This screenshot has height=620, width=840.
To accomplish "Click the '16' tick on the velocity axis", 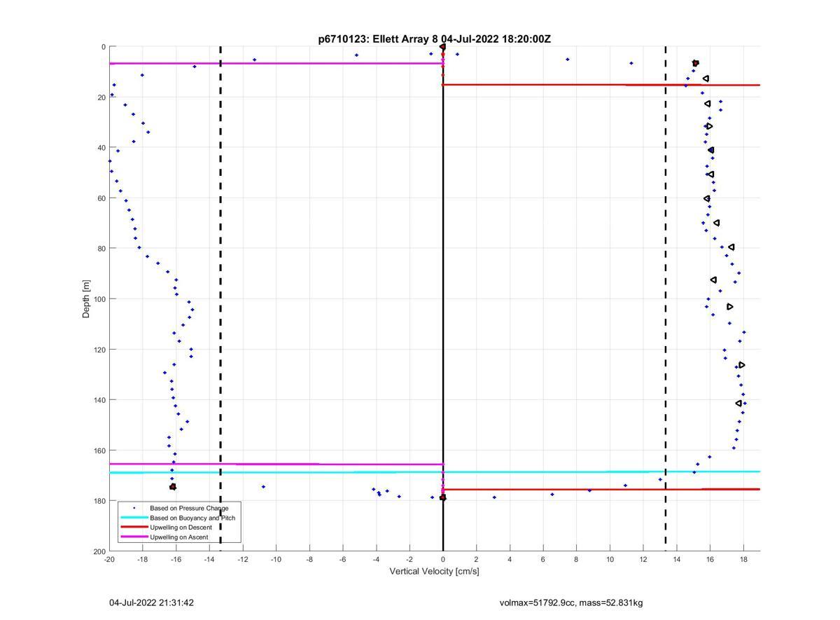I will tap(710, 559).
